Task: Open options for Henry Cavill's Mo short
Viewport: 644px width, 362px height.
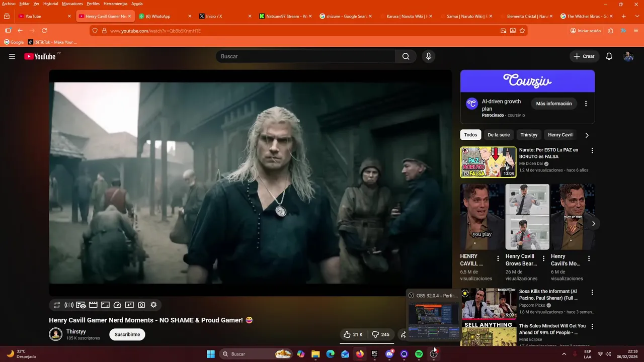Action: (x=589, y=258)
